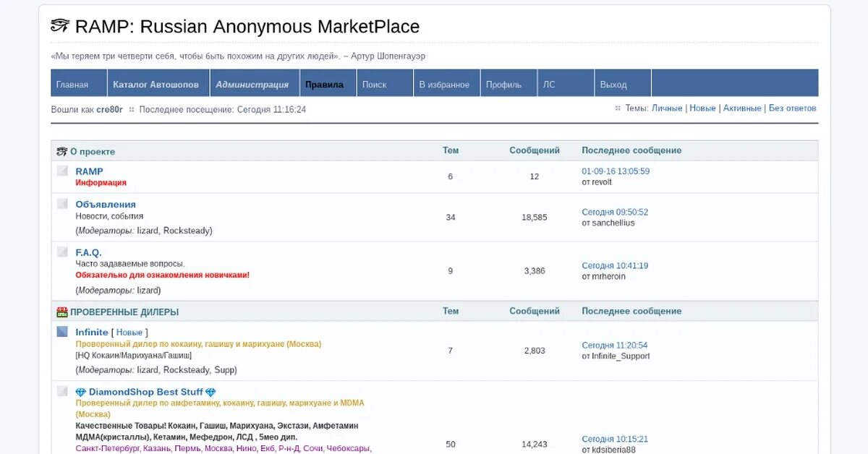Viewport: 868px width, 454px height.
Task: Go to the Правила page
Action: pos(324,84)
